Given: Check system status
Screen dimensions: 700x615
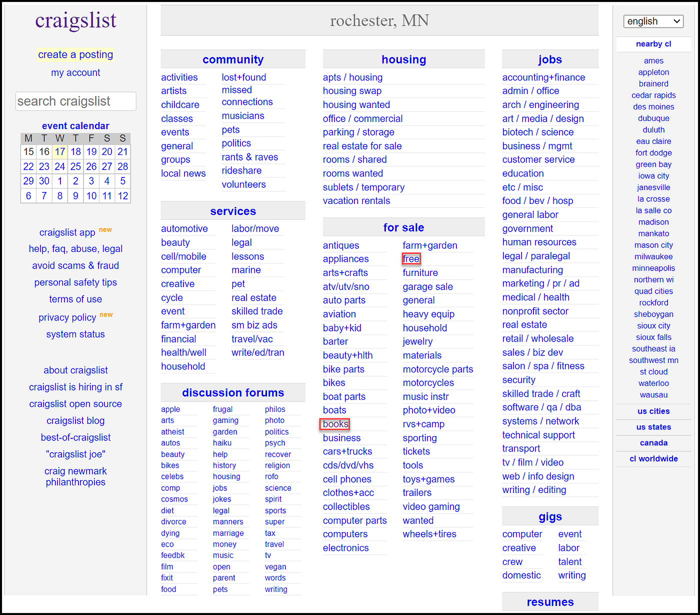Looking at the screenshot, I should (75, 334).
